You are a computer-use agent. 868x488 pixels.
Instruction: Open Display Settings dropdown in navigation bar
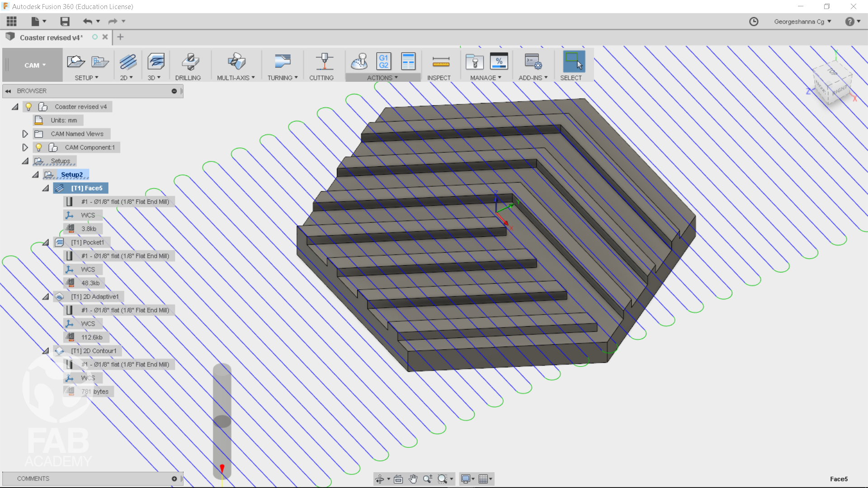[467, 479]
